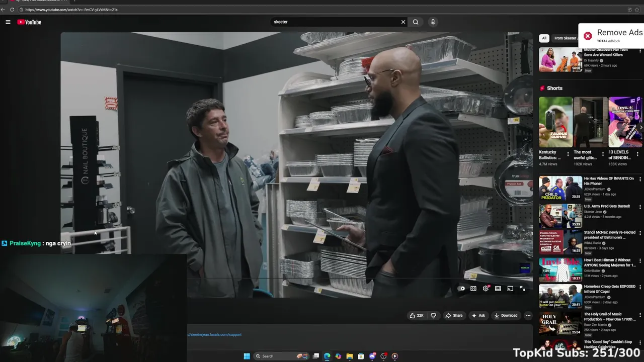Open options for U.S. Army Pred video
The height and width of the screenshot is (362, 644).
(x=640, y=207)
